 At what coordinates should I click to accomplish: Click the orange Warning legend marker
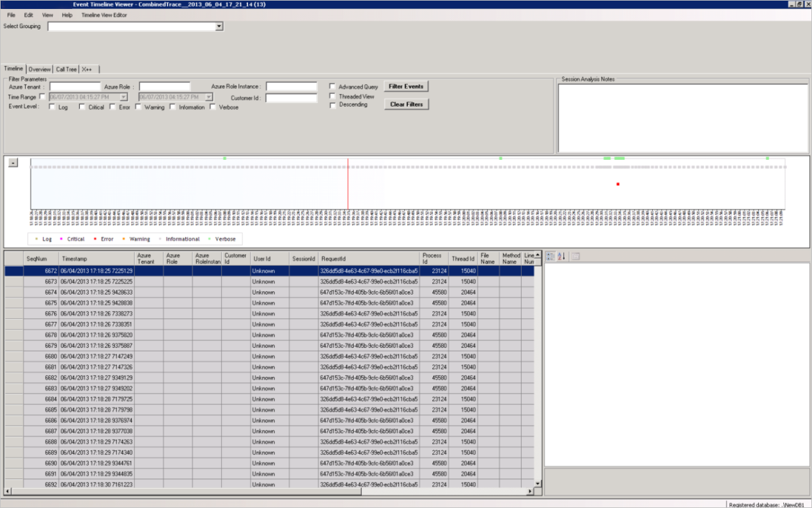point(123,240)
